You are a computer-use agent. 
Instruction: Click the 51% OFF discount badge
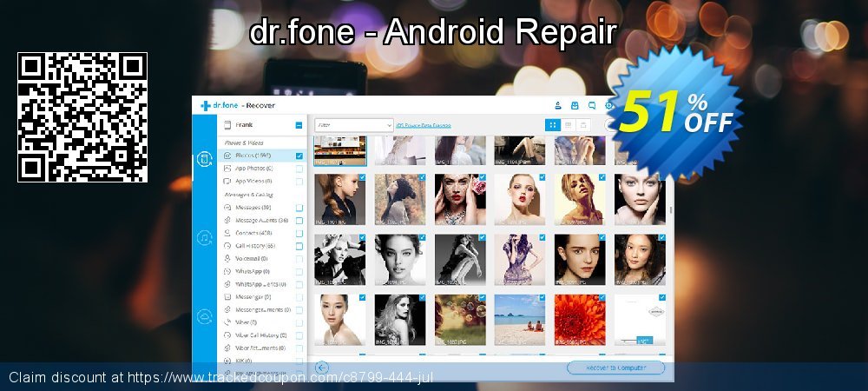click(x=675, y=114)
